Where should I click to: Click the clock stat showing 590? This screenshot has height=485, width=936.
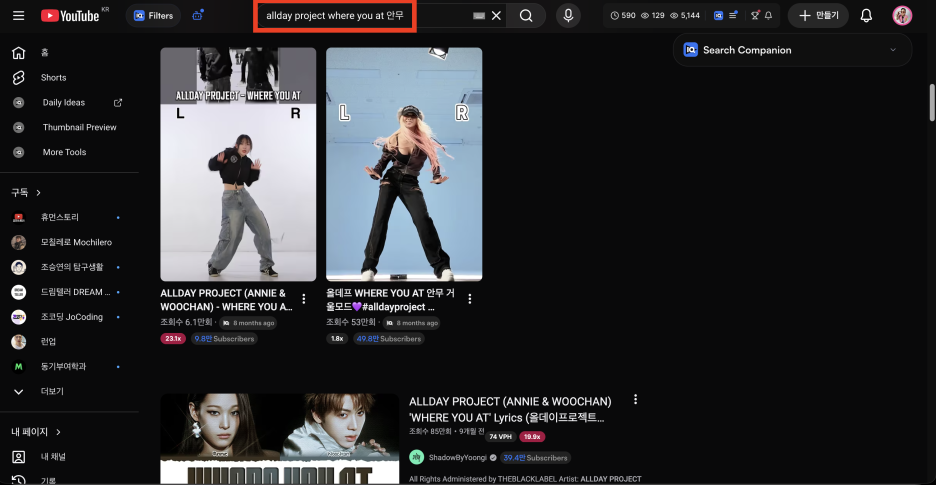pyautogui.click(x=623, y=16)
